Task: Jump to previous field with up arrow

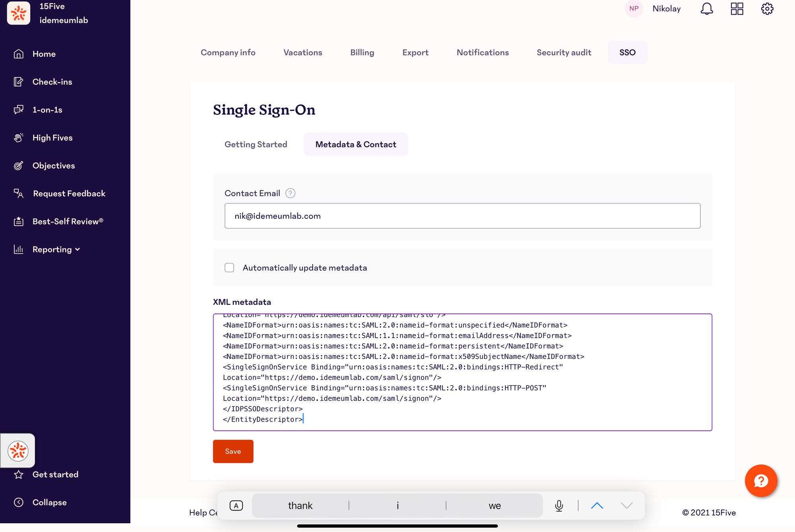Action: click(x=597, y=505)
